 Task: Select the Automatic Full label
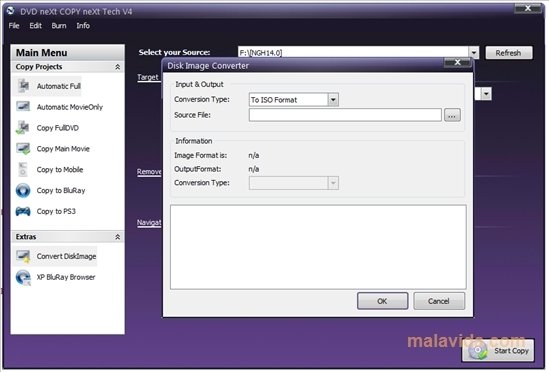pos(59,86)
